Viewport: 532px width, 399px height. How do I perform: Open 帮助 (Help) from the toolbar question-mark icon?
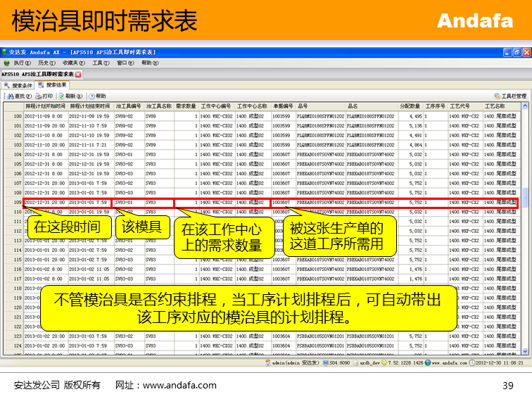91,96
